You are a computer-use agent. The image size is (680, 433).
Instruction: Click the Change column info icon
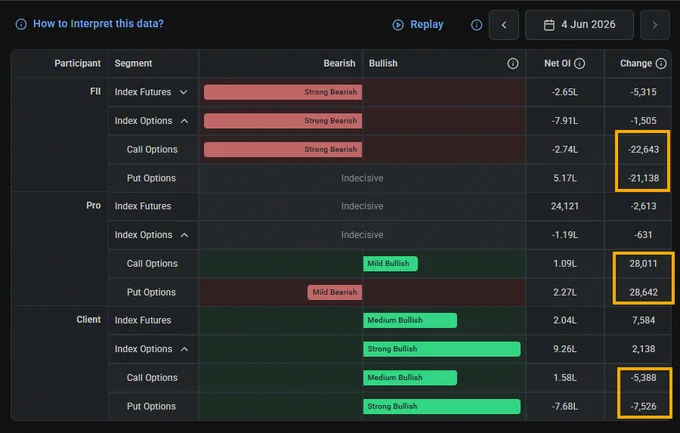tap(661, 63)
